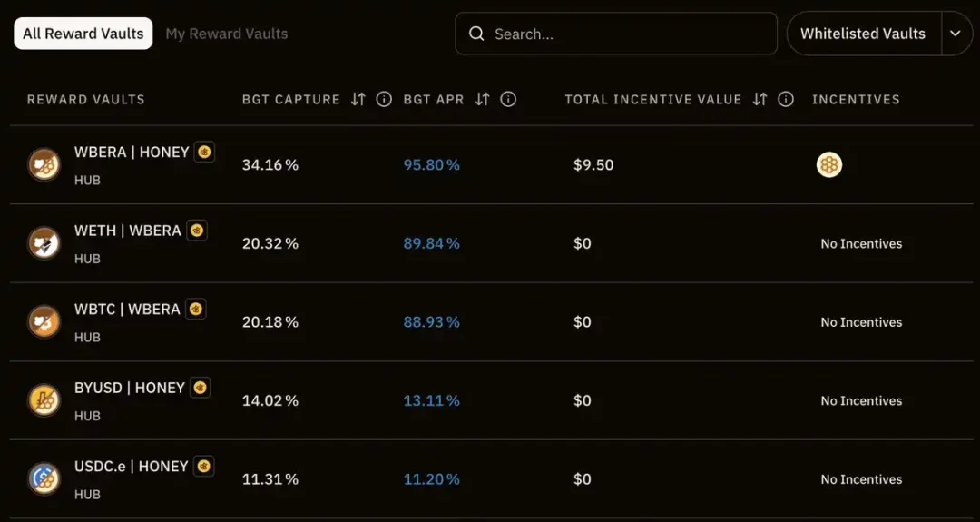980x522 pixels.
Task: Click the WBTC | WBERA vault token icon
Action: 44,321
